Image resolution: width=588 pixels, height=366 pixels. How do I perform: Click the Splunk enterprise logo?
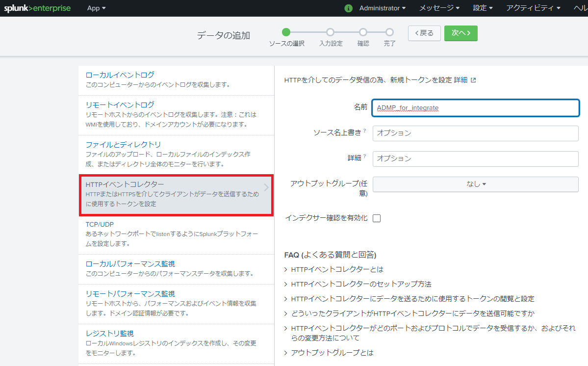point(37,8)
